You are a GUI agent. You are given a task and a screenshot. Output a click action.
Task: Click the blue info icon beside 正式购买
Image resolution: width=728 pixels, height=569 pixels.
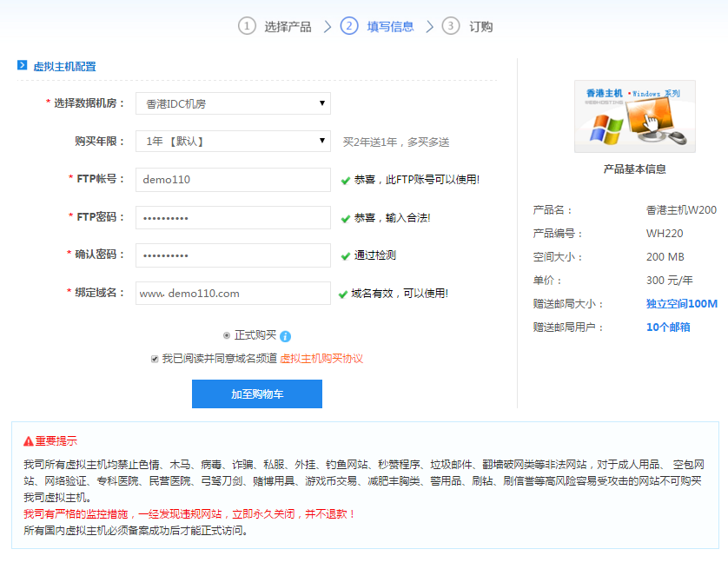tap(286, 336)
